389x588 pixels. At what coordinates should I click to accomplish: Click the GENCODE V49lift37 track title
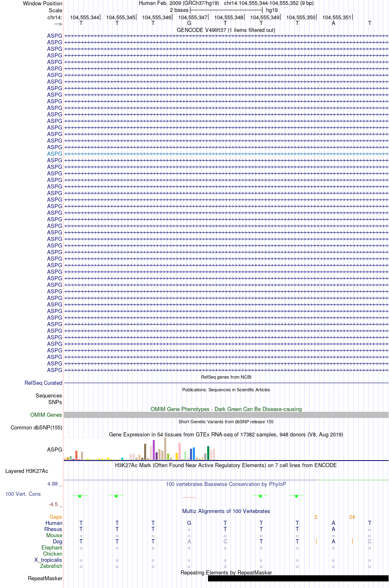point(226,30)
